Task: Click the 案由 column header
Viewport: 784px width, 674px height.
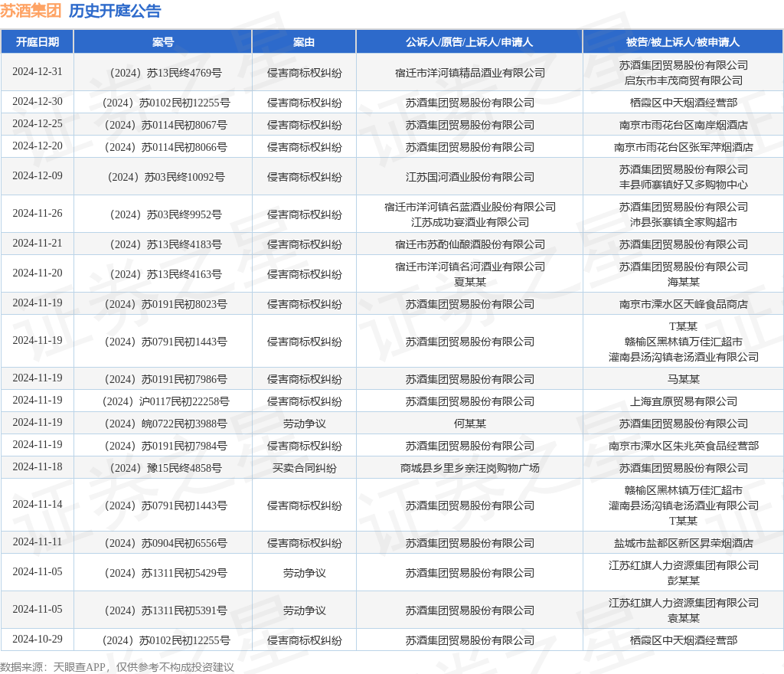Action: coord(304,42)
